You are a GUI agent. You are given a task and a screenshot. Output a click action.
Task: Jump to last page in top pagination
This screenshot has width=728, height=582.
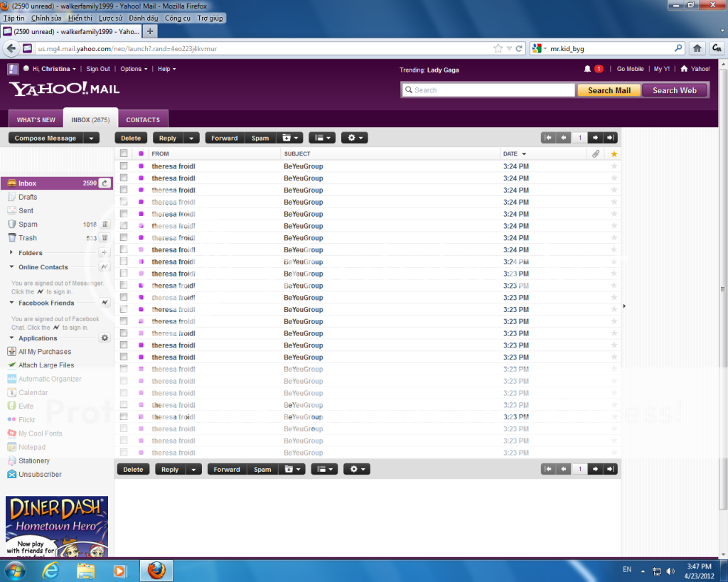coord(611,138)
